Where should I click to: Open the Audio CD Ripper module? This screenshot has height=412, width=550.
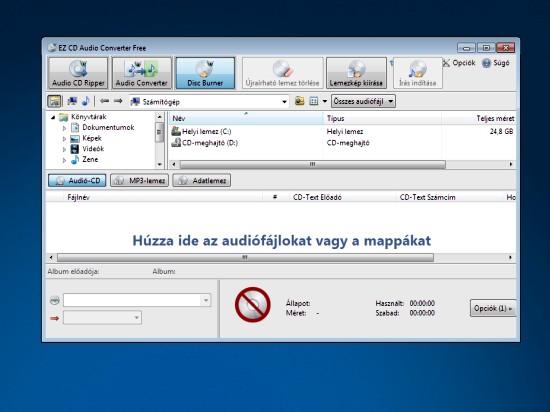[x=78, y=73]
